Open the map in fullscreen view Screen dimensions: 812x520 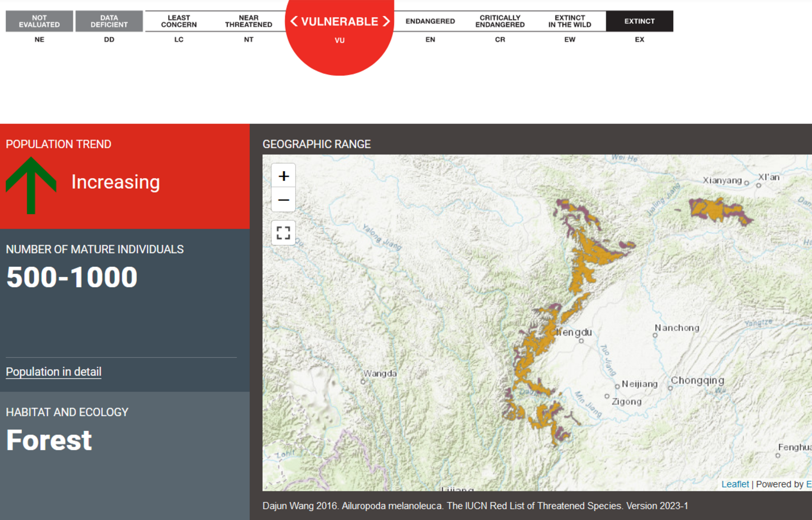pos(283,233)
